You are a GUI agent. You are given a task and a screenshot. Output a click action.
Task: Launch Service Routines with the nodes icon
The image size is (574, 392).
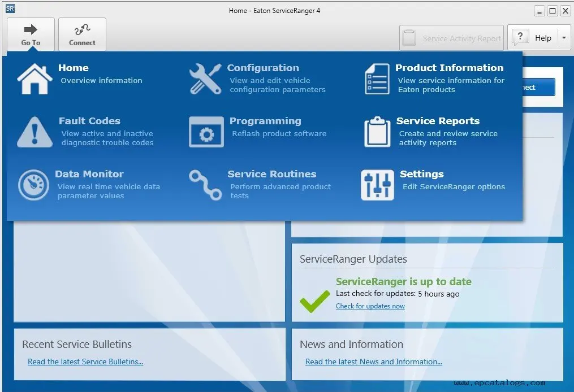(x=205, y=185)
